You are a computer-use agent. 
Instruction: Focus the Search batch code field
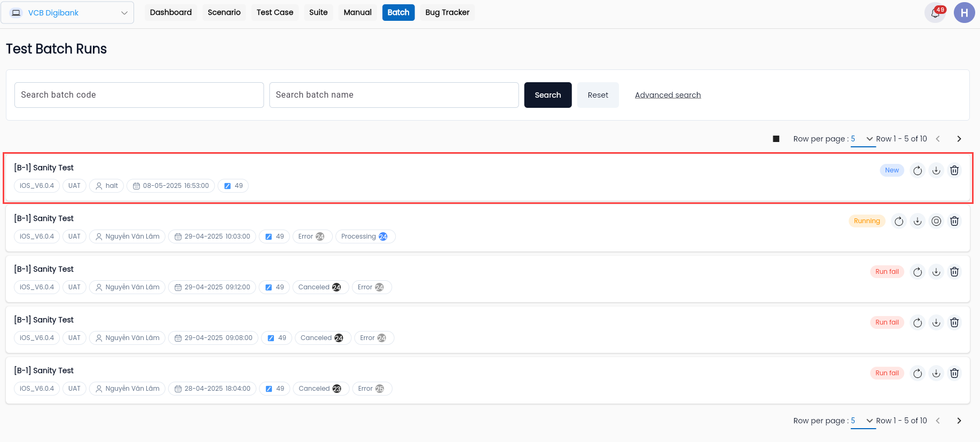tap(139, 95)
